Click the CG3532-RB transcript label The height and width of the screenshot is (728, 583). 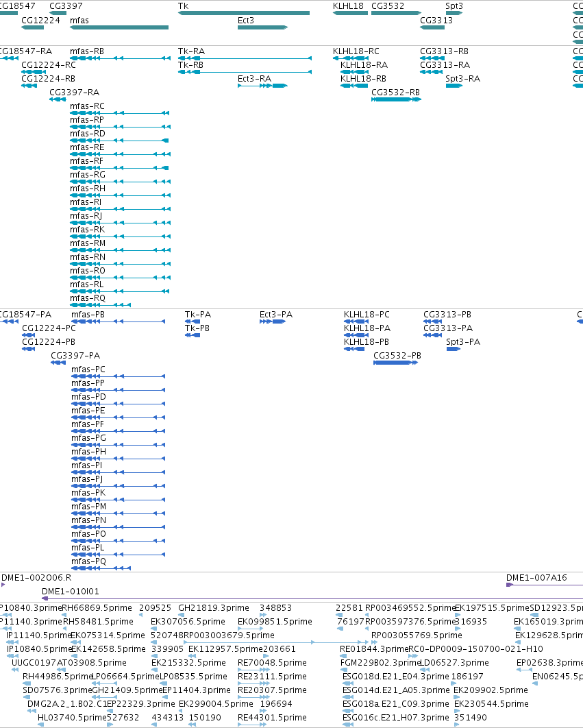pos(395,93)
